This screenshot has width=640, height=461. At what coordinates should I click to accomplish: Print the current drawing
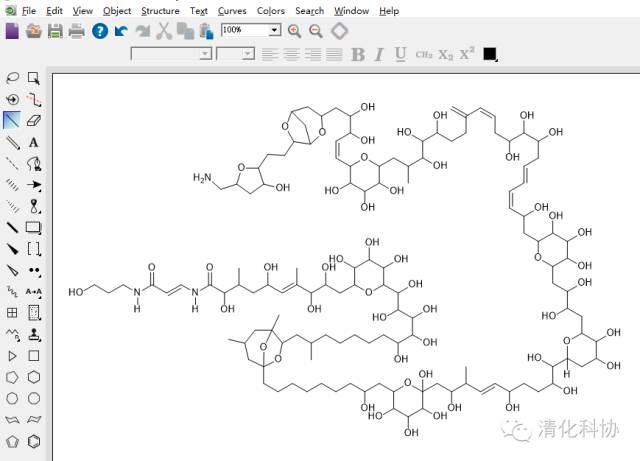76,31
